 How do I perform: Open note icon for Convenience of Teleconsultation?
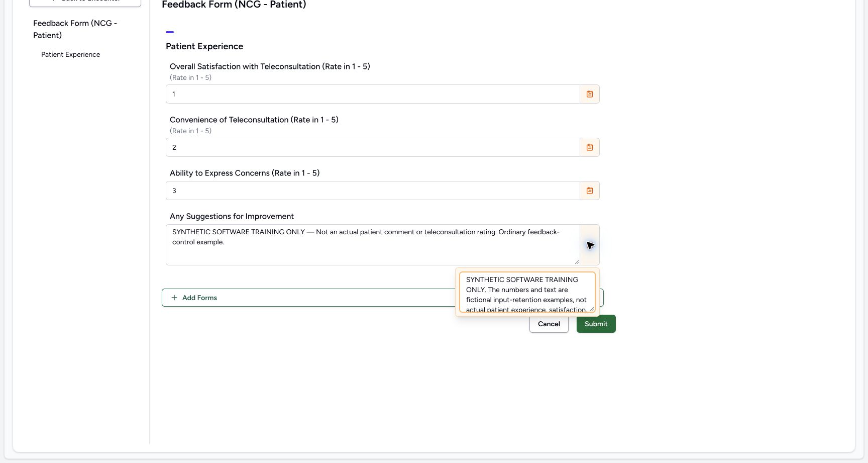tap(590, 147)
